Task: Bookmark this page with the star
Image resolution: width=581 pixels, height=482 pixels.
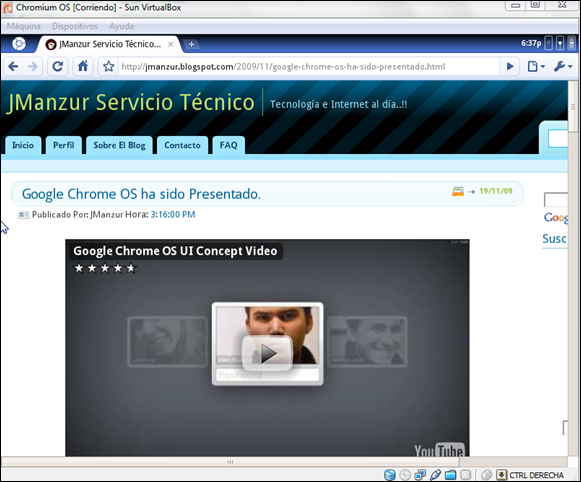Action: pos(109,67)
